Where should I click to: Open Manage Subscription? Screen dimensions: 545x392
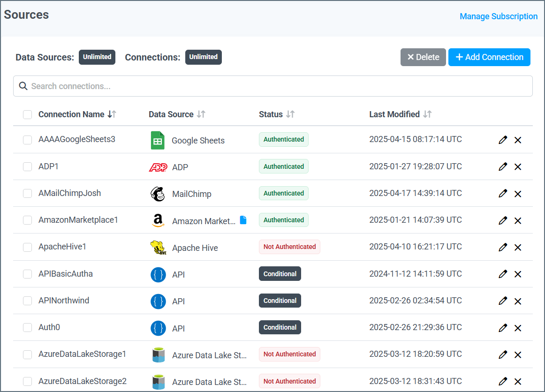[498, 16]
